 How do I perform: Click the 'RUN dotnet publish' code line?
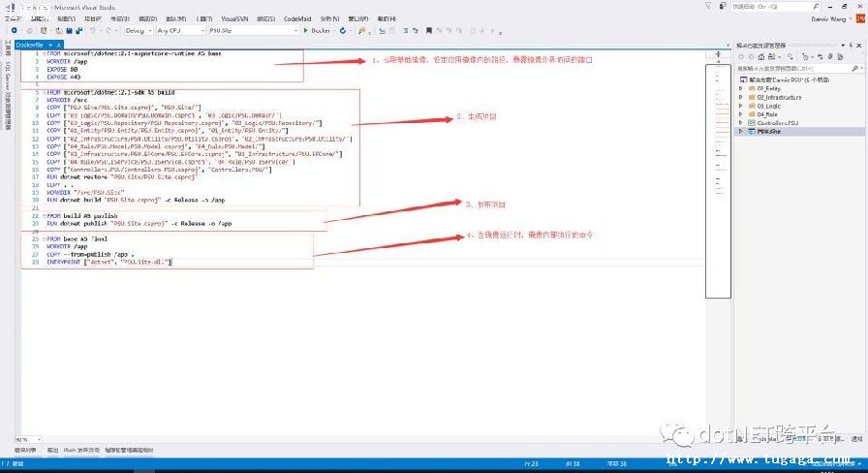click(x=139, y=224)
